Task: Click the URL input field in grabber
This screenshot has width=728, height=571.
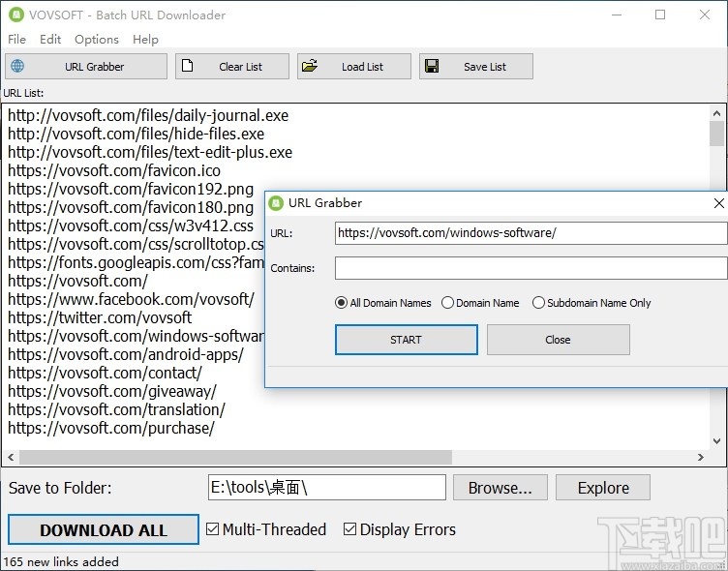Action: click(531, 233)
